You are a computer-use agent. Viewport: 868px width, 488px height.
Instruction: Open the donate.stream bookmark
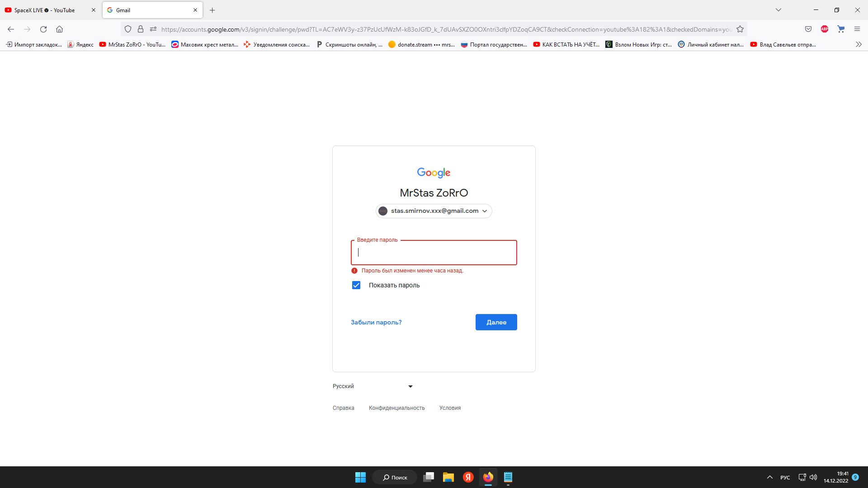pyautogui.click(x=422, y=44)
